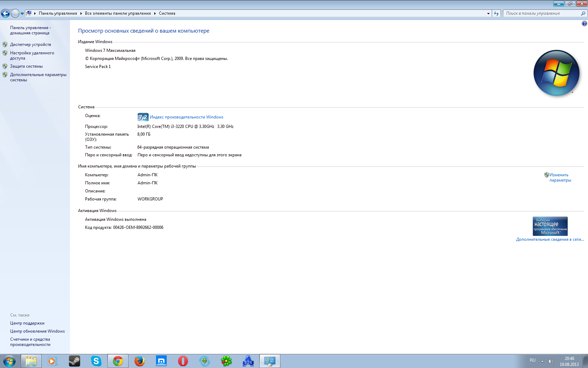Click the Control Panel taskbar button

[270, 361]
